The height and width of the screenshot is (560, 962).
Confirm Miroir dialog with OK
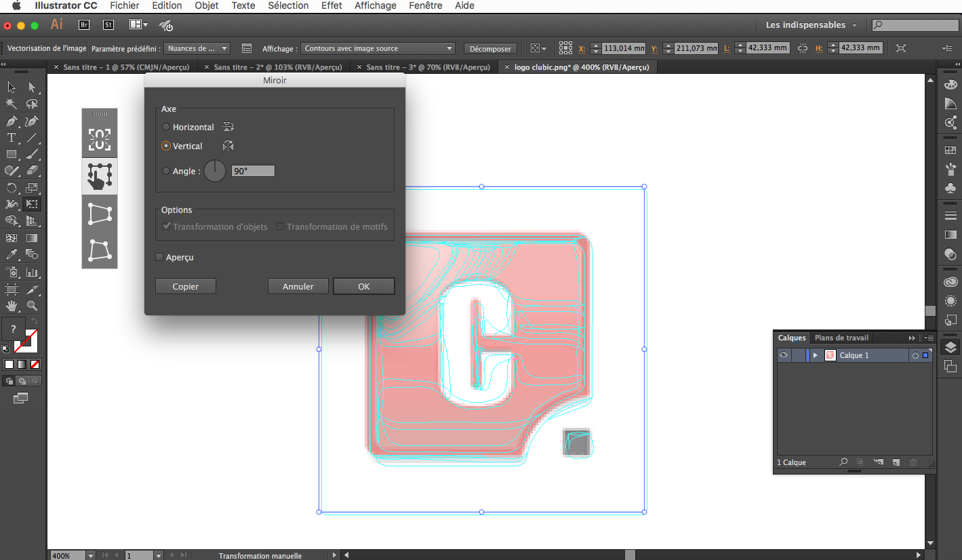(364, 286)
